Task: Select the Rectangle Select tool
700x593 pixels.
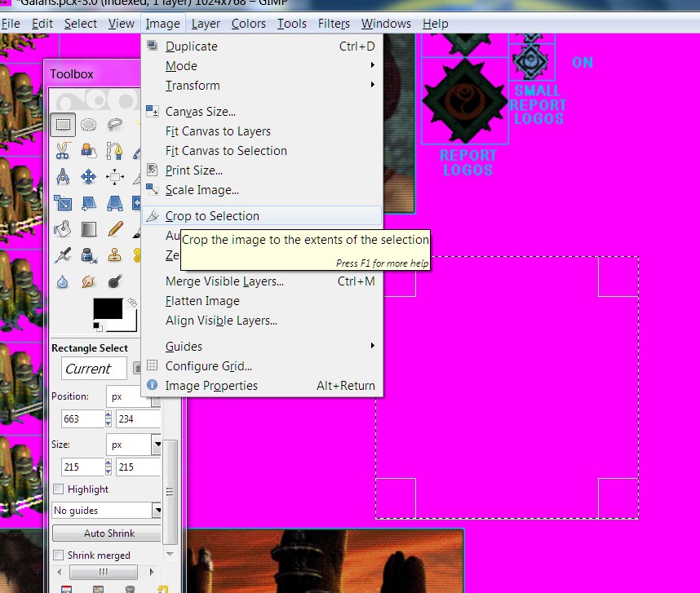Action: (x=63, y=125)
